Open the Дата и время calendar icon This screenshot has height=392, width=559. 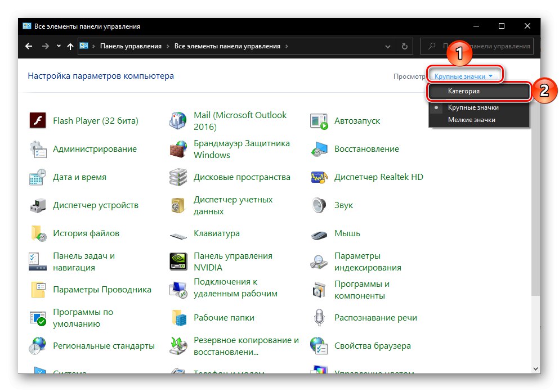pos(37,177)
